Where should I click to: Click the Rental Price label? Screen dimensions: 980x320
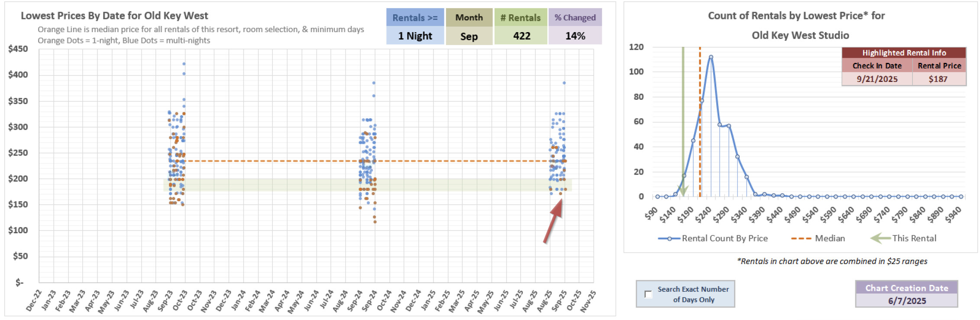(939, 66)
